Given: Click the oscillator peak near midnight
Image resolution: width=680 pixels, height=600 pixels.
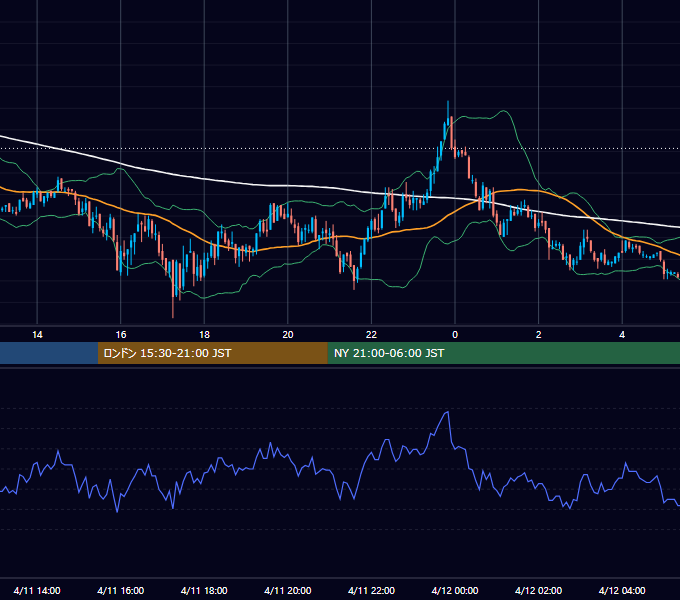Looking at the screenshot, I should (447, 412).
